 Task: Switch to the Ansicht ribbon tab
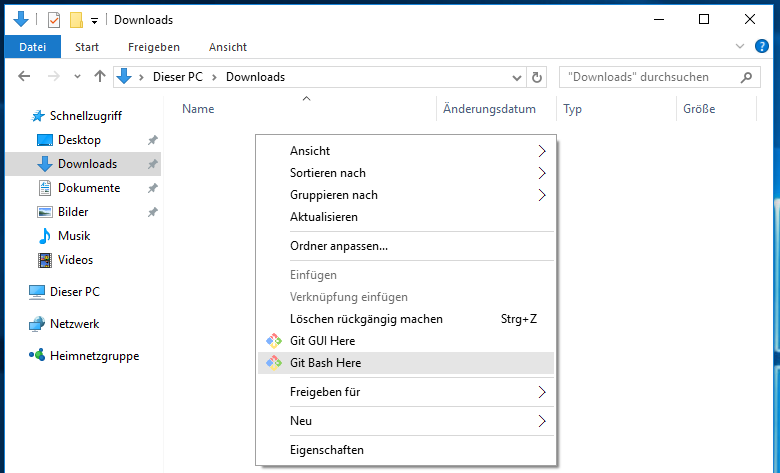tap(228, 47)
